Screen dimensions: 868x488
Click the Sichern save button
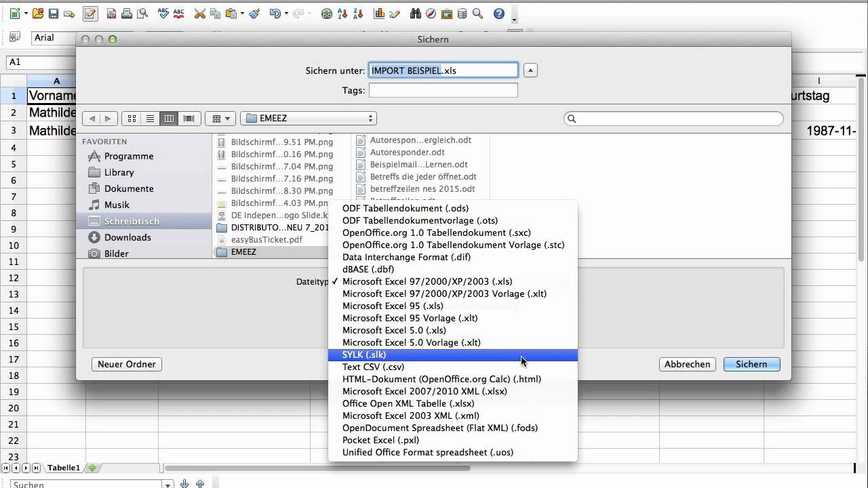(752, 364)
